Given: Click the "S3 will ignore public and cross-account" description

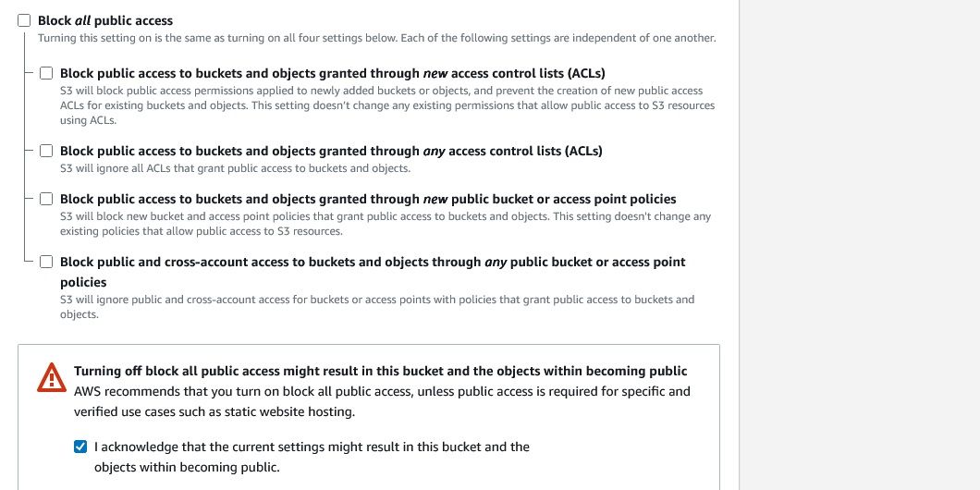Looking at the screenshot, I should tap(377, 300).
